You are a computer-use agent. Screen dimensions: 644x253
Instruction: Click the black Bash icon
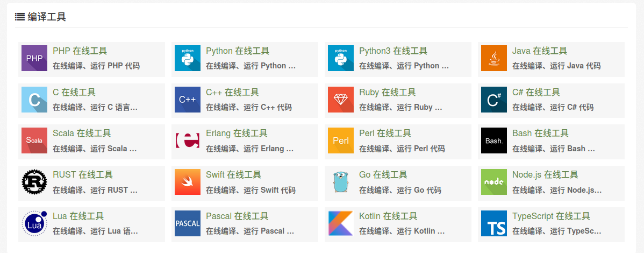coord(494,140)
